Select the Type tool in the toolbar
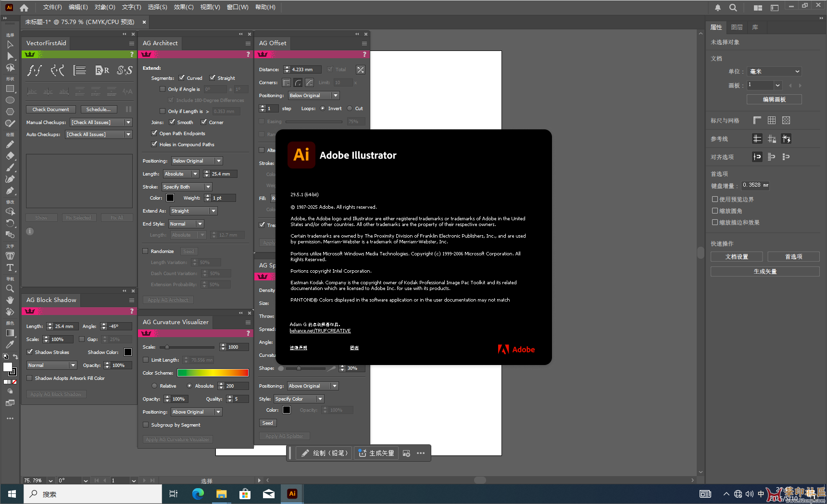Screen dimensions: 827x504 point(10,268)
